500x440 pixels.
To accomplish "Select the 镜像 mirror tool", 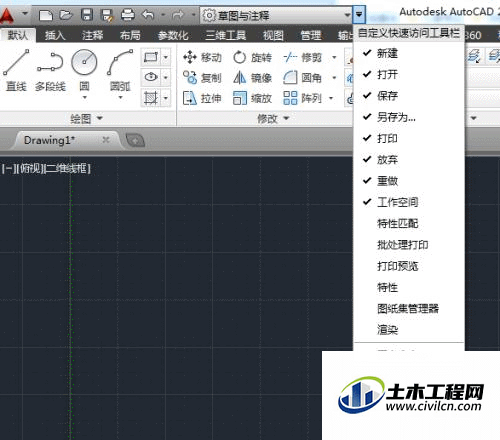I will click(x=252, y=78).
